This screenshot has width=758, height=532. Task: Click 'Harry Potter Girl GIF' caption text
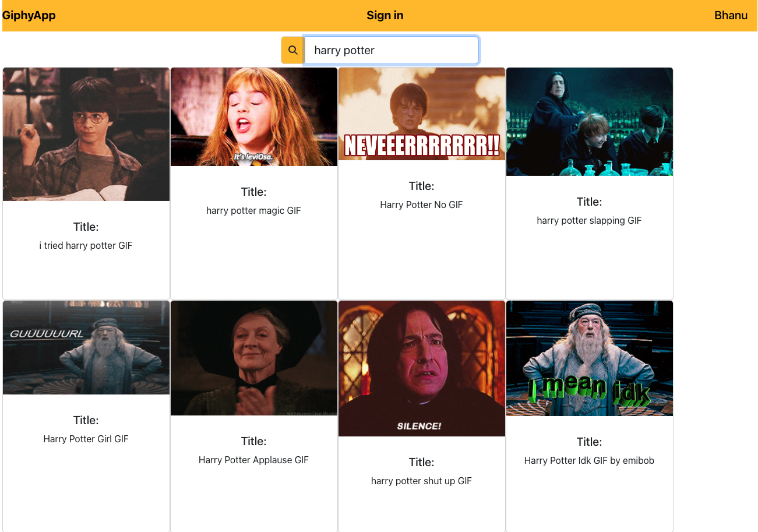pos(86,439)
